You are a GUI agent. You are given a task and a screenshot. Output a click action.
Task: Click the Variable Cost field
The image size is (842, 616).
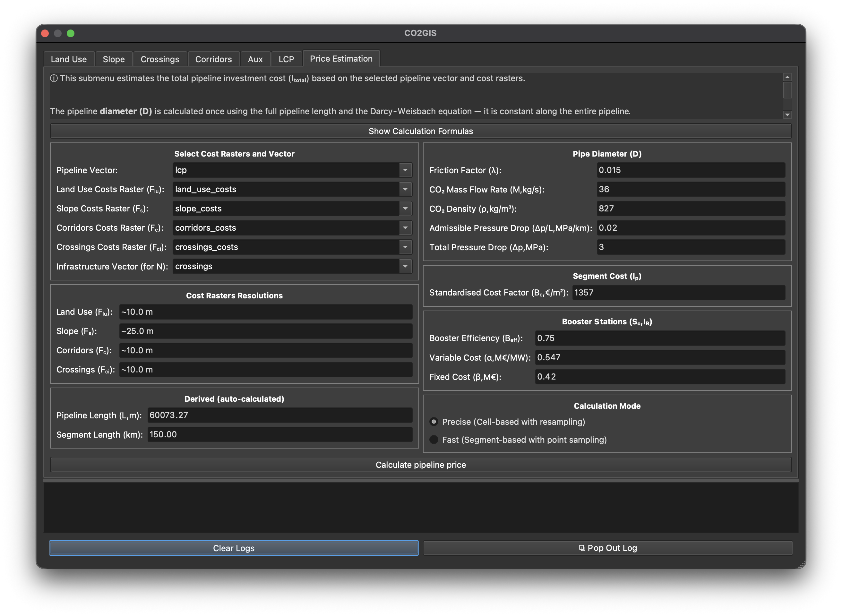[660, 357]
